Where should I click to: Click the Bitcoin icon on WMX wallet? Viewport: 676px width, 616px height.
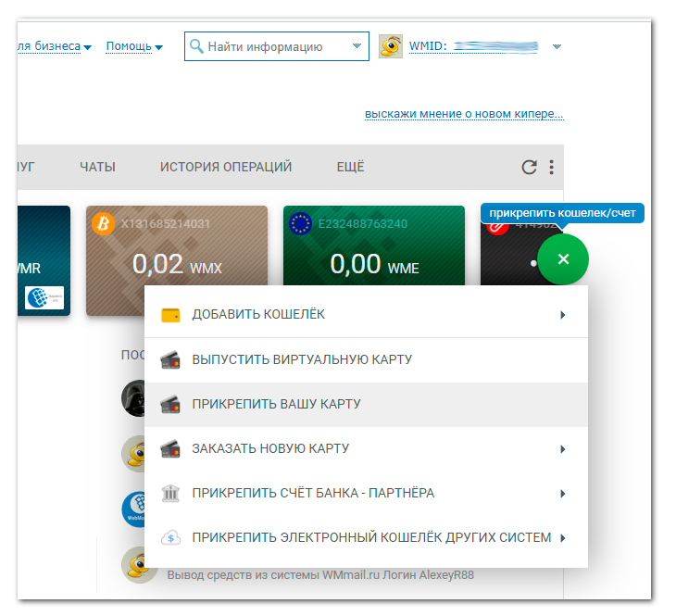(103, 223)
